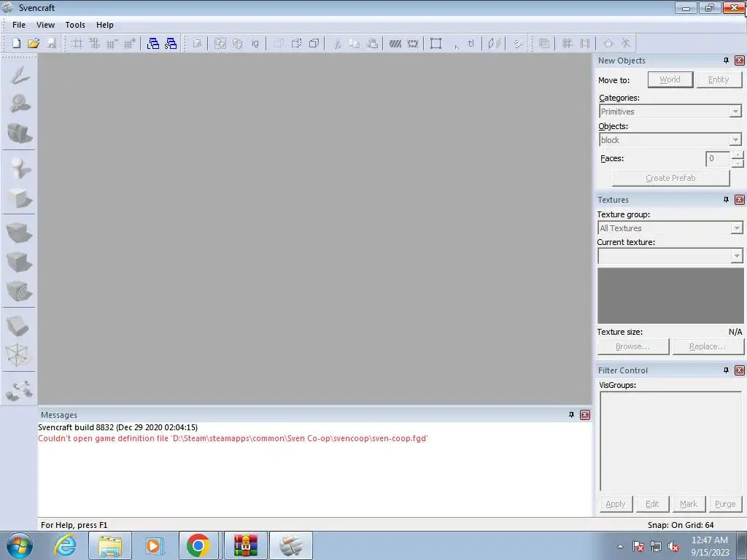Click the Mark button in Filter Control
Viewport: 747px width, 560px height.
click(x=689, y=504)
